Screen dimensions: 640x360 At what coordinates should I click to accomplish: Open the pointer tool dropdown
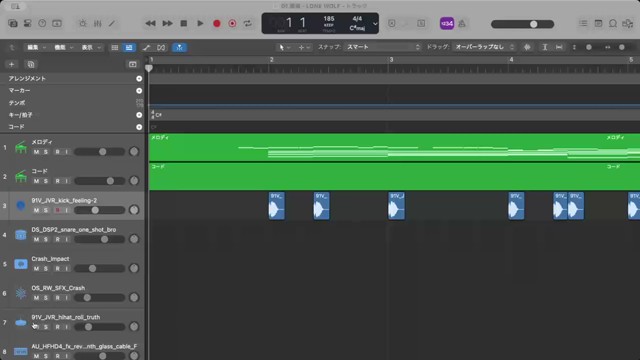coord(284,47)
